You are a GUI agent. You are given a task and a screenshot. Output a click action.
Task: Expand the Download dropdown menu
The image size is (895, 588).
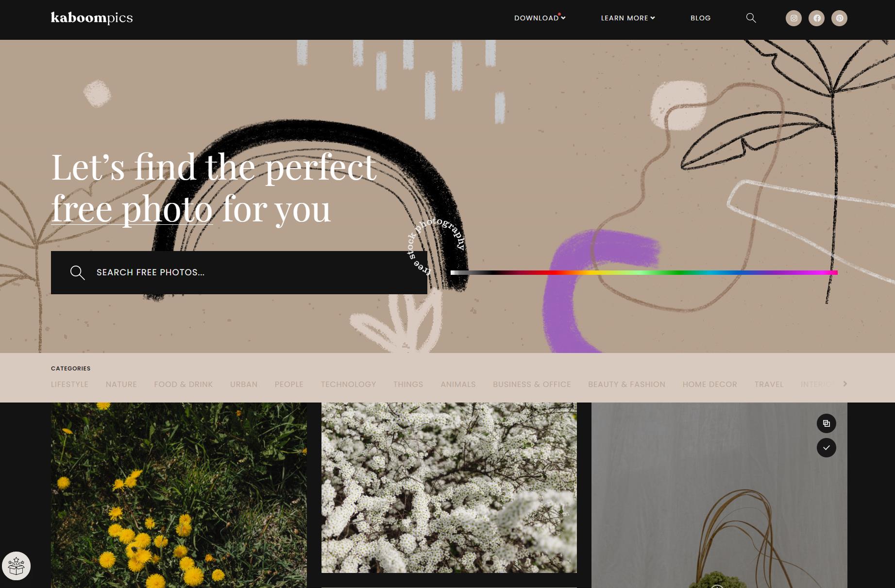pos(540,18)
